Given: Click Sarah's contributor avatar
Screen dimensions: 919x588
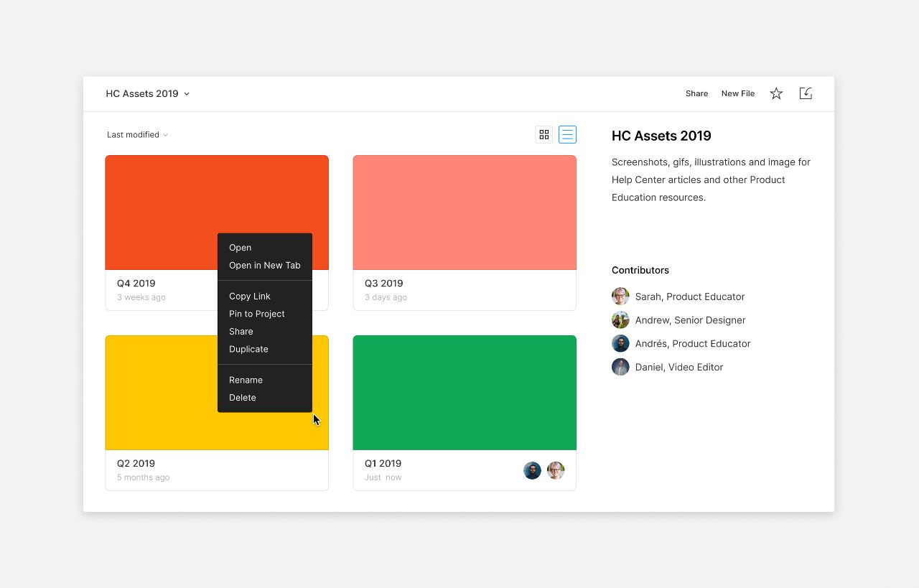Looking at the screenshot, I should (620, 297).
